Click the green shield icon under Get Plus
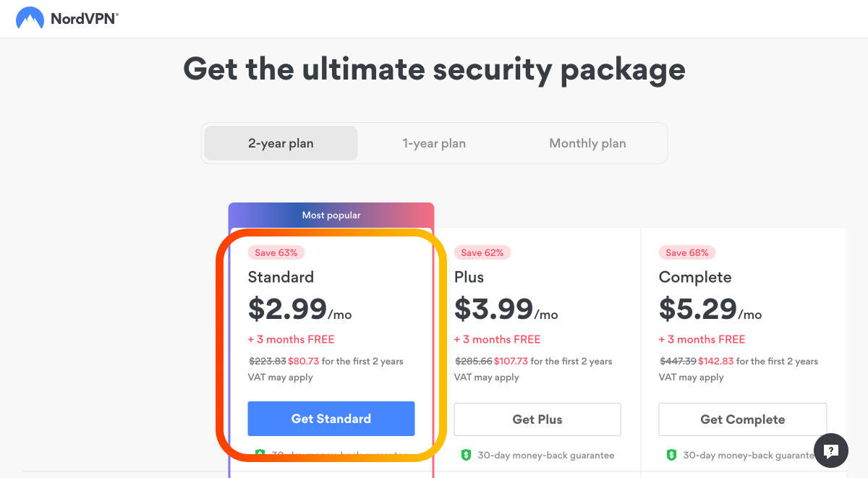 pos(467,455)
